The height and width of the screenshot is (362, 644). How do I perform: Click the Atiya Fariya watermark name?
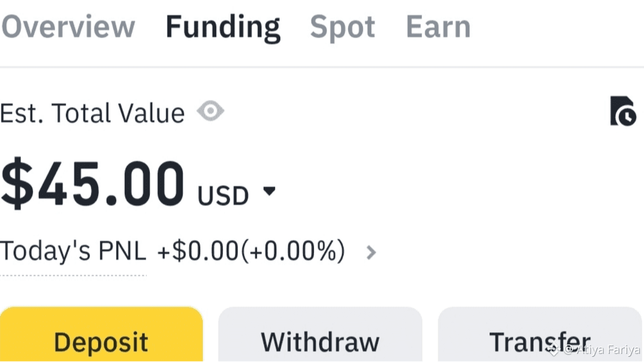[x=608, y=349]
